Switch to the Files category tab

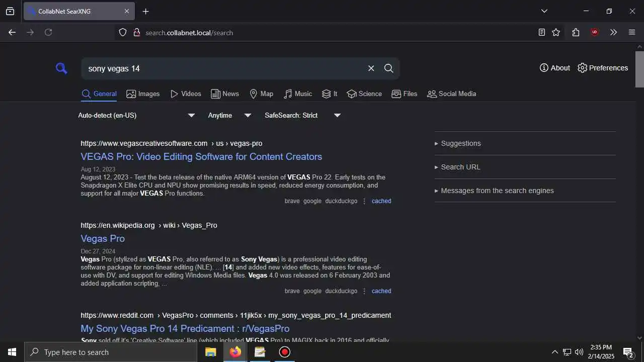[x=405, y=94]
